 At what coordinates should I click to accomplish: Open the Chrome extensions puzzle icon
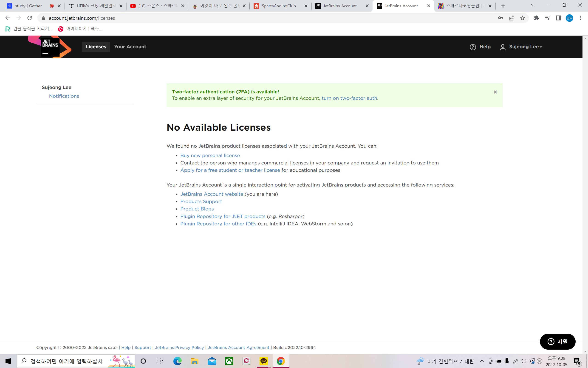(x=537, y=18)
